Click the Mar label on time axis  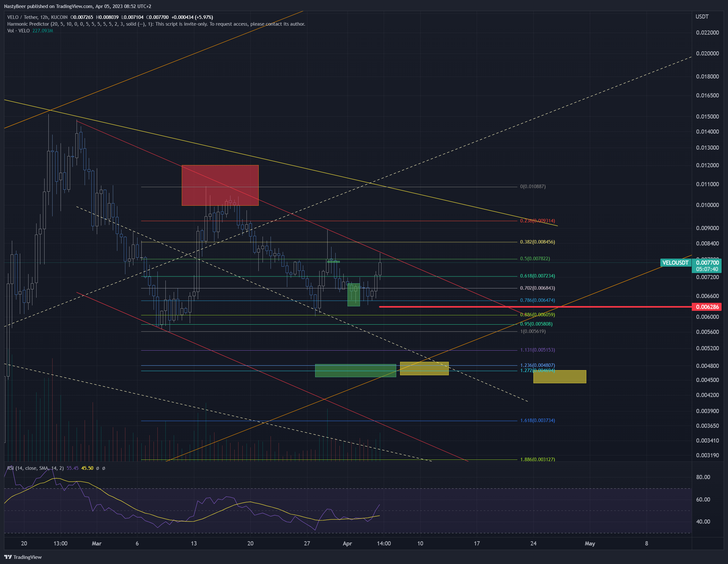click(x=97, y=543)
